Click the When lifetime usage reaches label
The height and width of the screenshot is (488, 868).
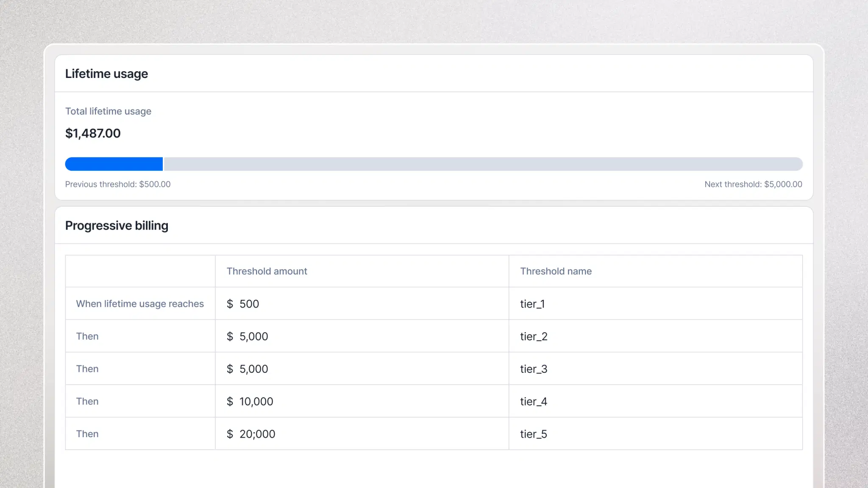click(140, 304)
